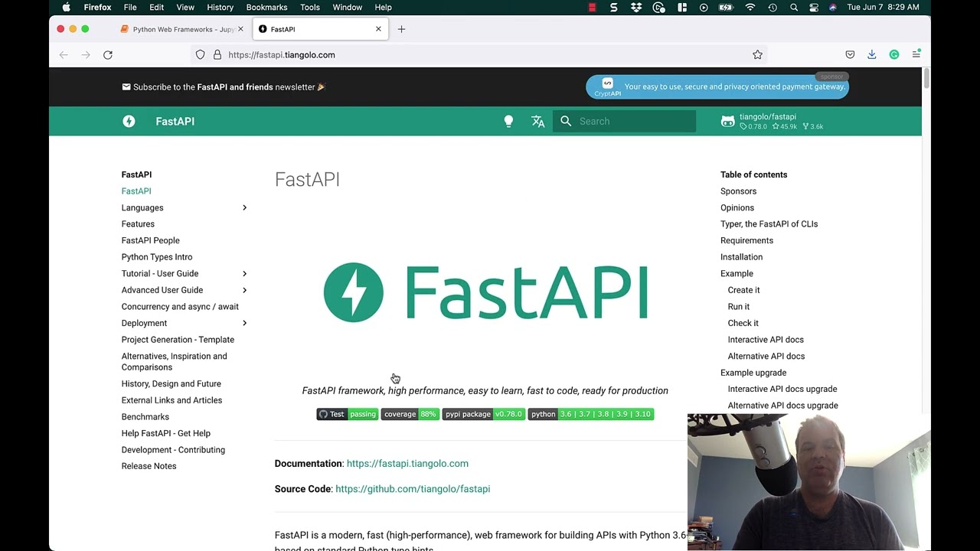
Task: Open the tracking protection shield icon
Action: (200, 55)
